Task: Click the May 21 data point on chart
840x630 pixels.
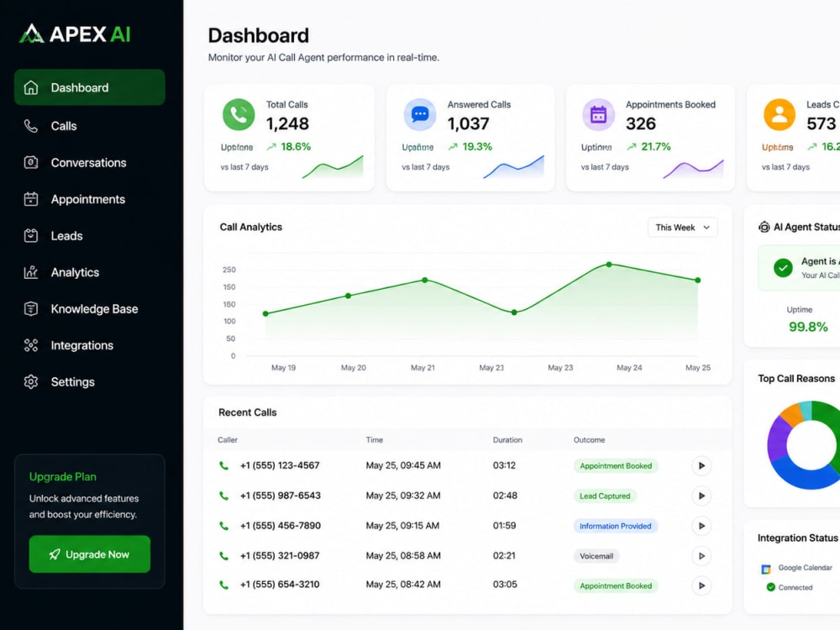Action: [425, 281]
